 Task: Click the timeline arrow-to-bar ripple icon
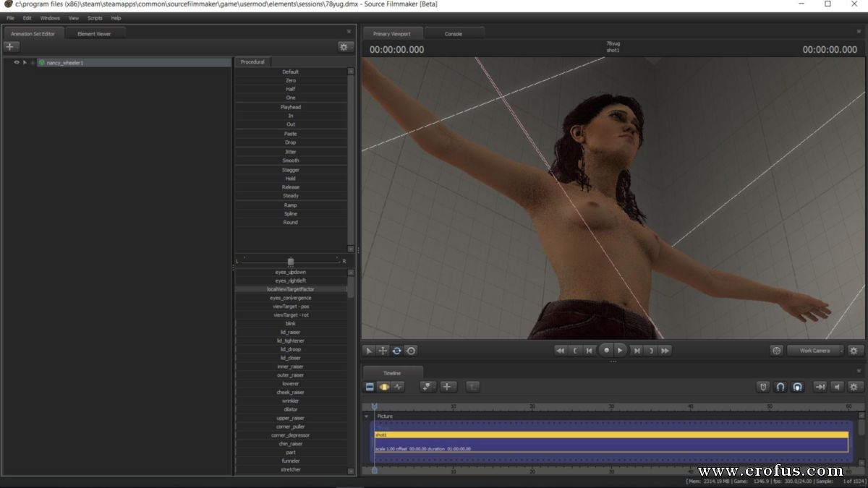[x=820, y=387]
